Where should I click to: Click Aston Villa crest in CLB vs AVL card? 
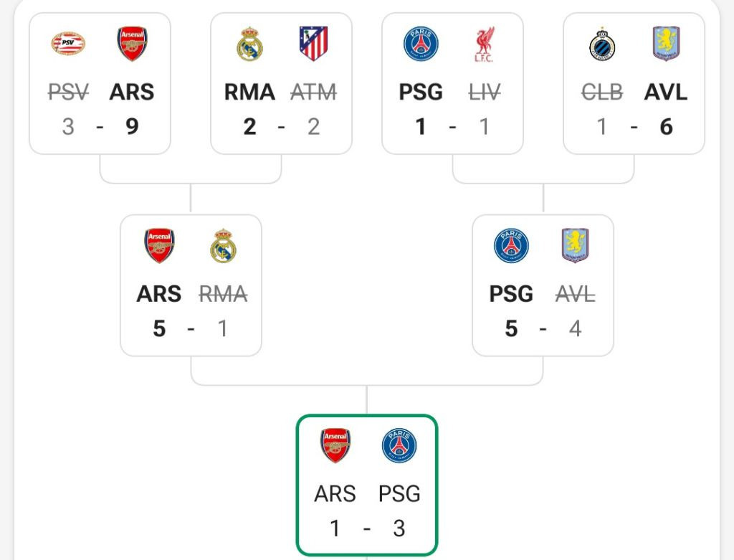tap(666, 44)
